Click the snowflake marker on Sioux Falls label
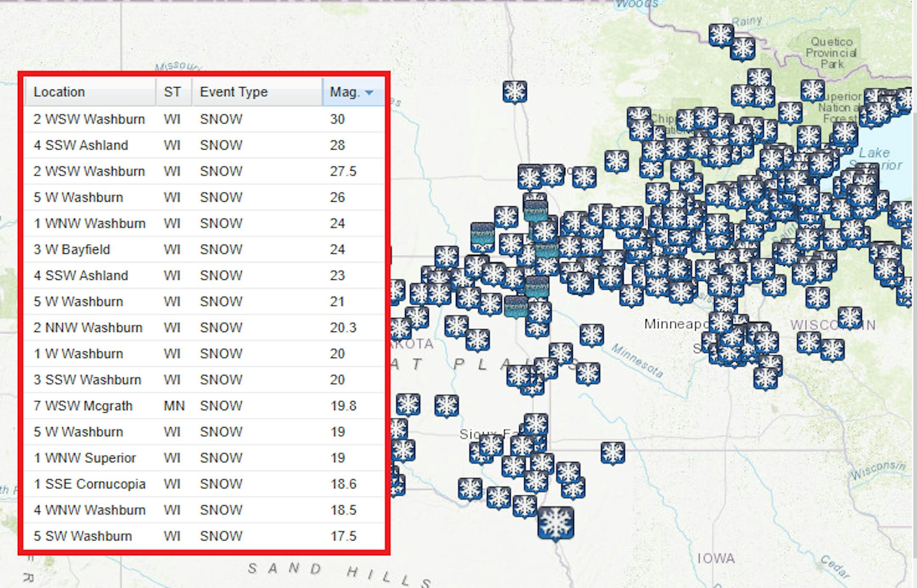 point(491,445)
